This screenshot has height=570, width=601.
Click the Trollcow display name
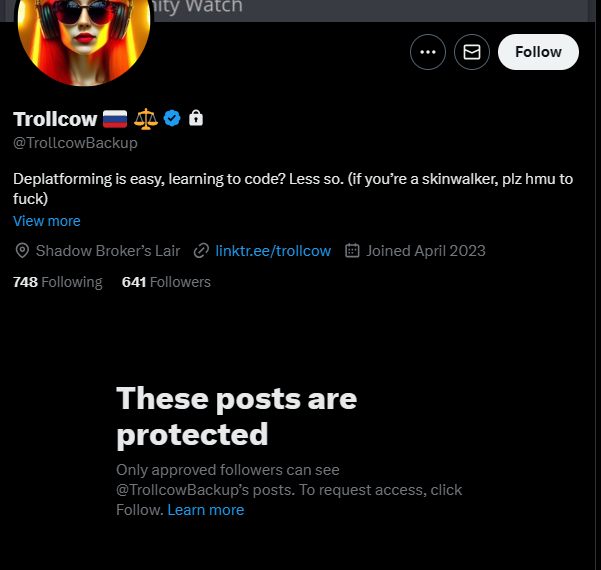[55, 118]
